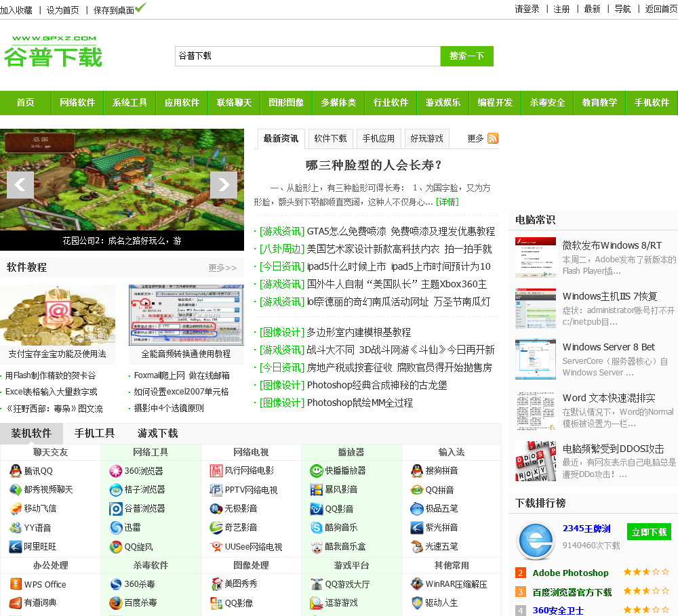Open 电脑频繁受到DDOS攻击 article thumbnail
Viewport: 678px width, 616px height.
tap(536, 461)
